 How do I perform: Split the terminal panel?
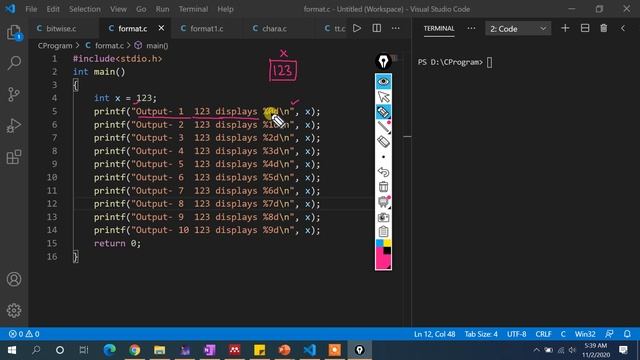(585, 28)
